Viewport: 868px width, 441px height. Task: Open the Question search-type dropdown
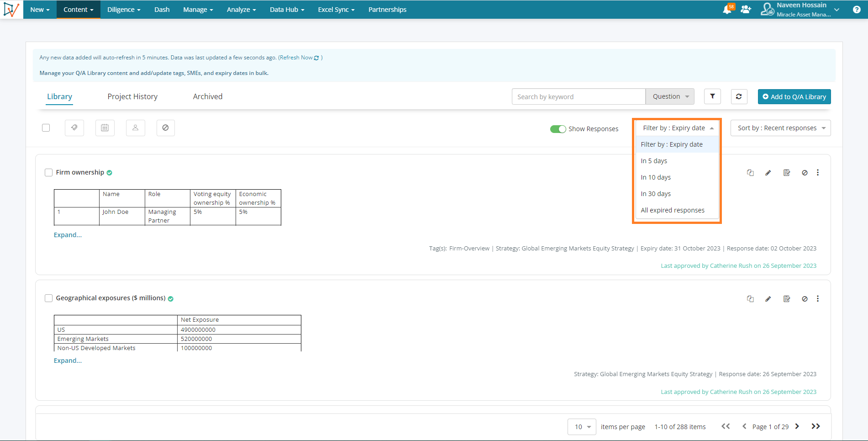point(670,96)
